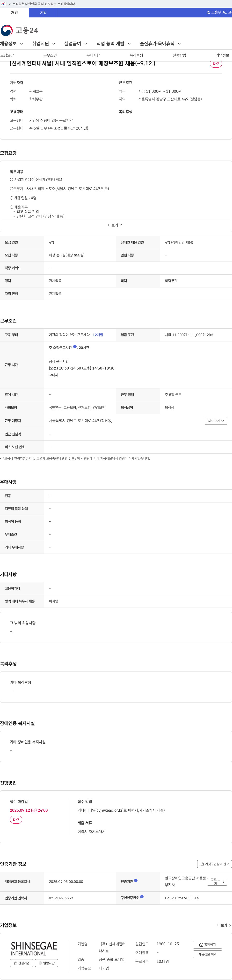Viewport: 232px width, 980px height.
Task: Select the 근로자수 value 1033명
Action: click(162, 961)
